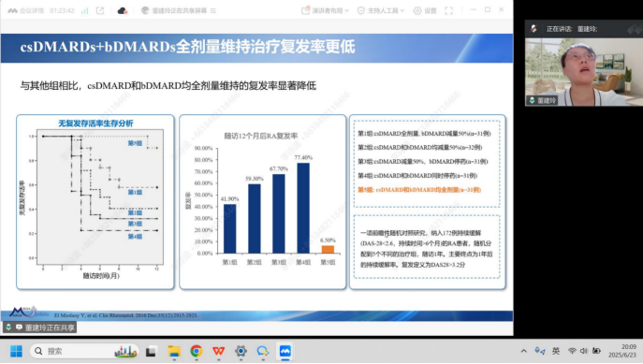Open 设置 settings with gear icon
Image resolution: width=643 pixels, height=364 pixels.
click(425, 10)
